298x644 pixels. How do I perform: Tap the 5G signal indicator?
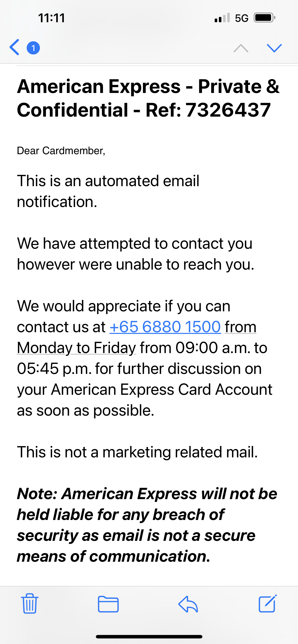(241, 18)
